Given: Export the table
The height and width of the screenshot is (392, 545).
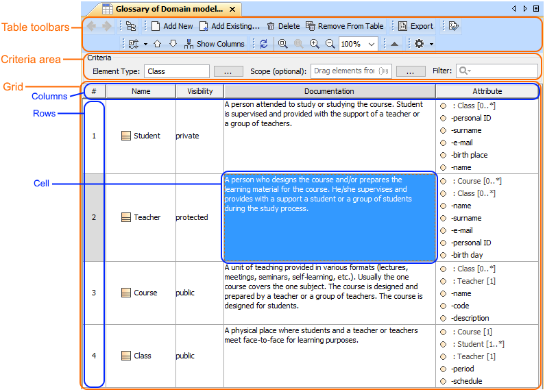Looking at the screenshot, I should [x=415, y=26].
